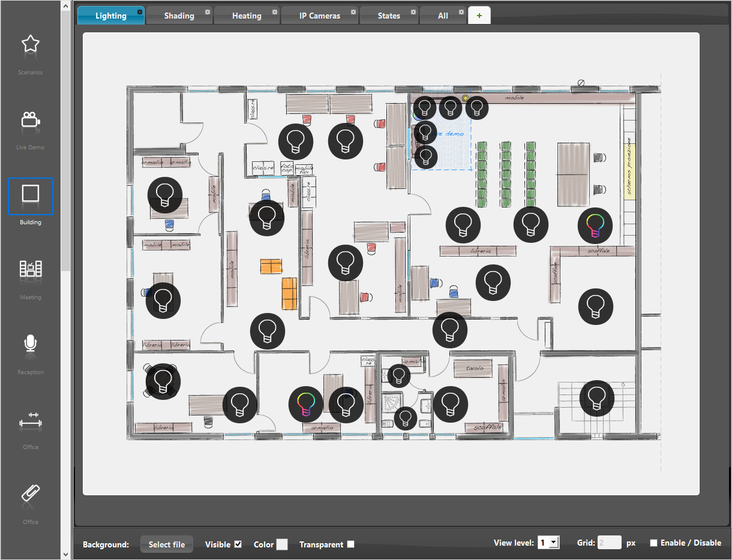The width and height of the screenshot is (732, 560).
Task: Open the View level dropdown
Action: (x=548, y=543)
